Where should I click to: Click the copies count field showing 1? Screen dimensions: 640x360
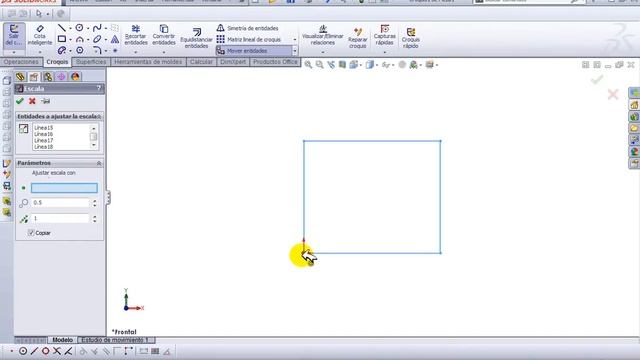click(x=60, y=218)
